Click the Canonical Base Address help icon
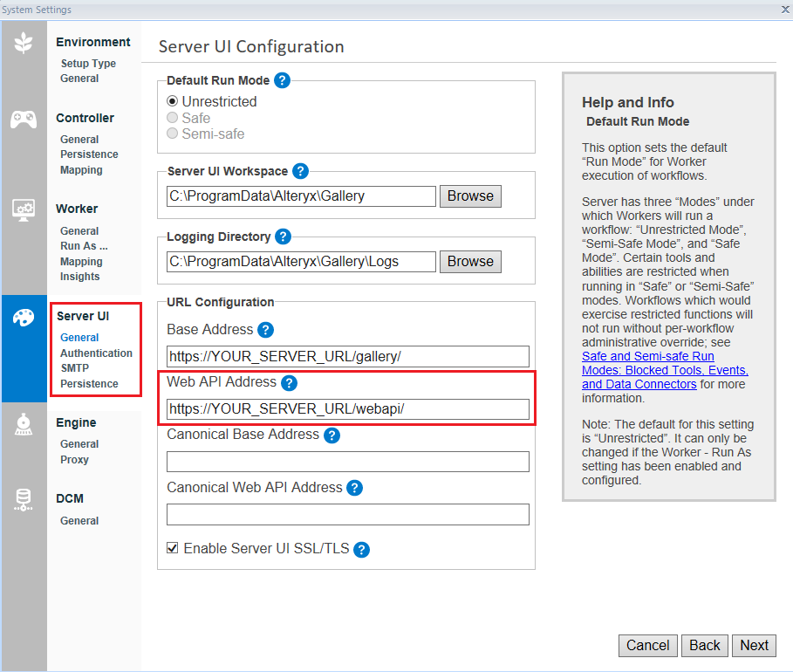Screen dimensions: 793x672 tap(332, 435)
